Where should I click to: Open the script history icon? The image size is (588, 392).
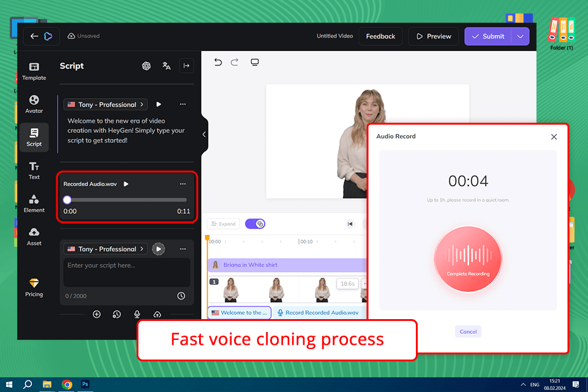[x=116, y=314]
